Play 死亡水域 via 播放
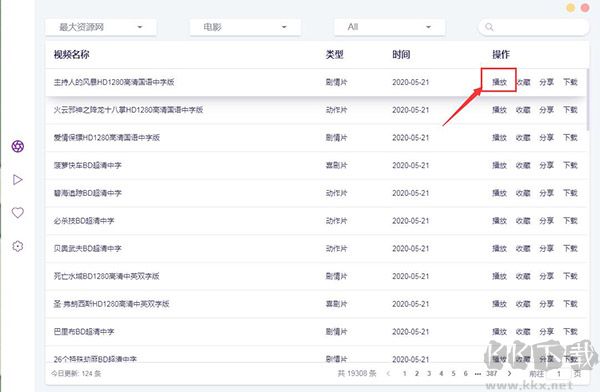This screenshot has height=392, width=600. [x=499, y=276]
